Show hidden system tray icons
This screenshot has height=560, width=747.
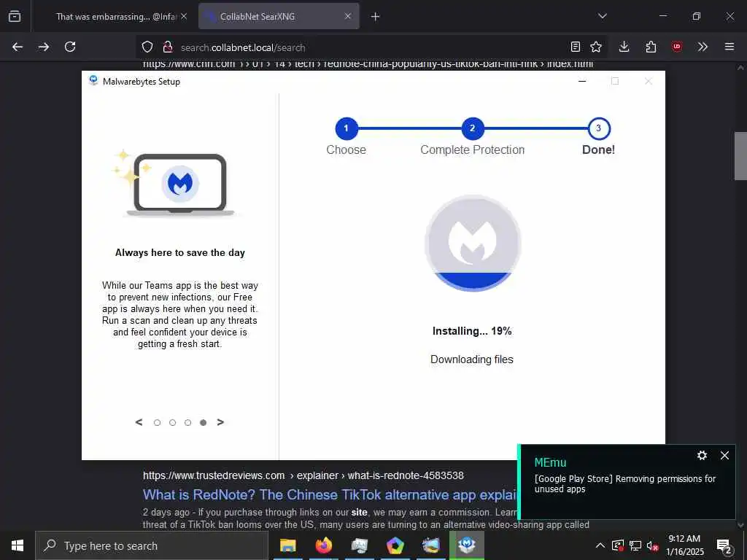click(x=600, y=545)
